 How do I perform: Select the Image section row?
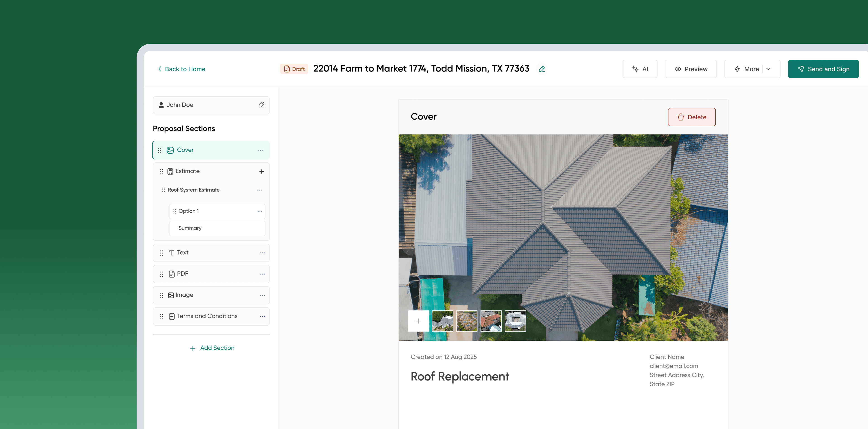click(211, 295)
